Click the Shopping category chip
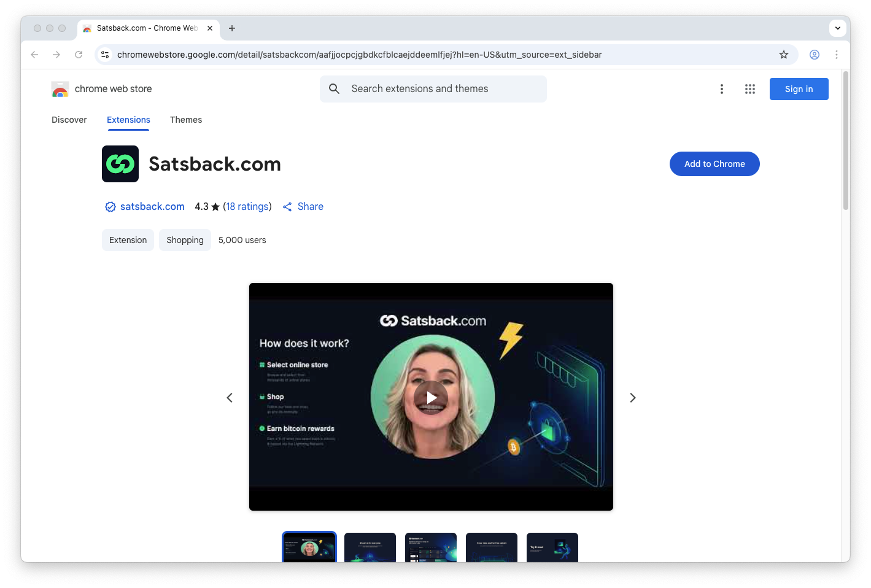 (x=185, y=240)
